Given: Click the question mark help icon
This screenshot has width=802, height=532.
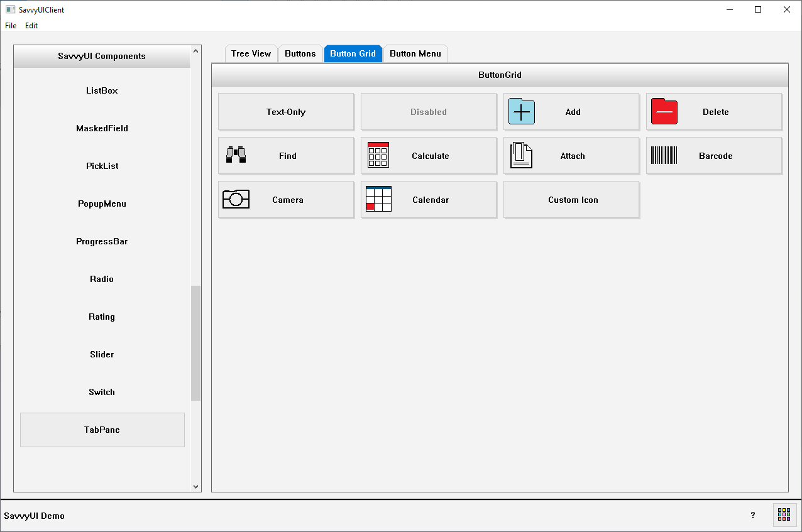Looking at the screenshot, I should click(753, 515).
